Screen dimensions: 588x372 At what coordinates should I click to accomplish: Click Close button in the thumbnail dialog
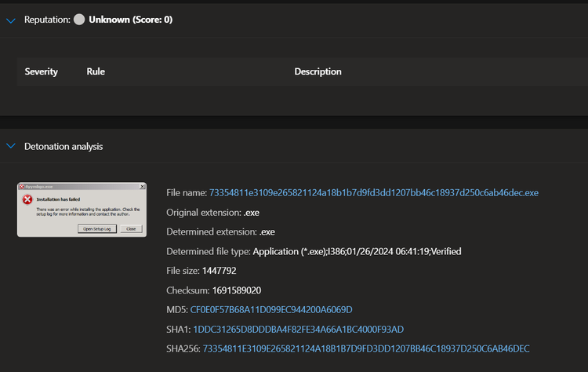pyautogui.click(x=131, y=229)
